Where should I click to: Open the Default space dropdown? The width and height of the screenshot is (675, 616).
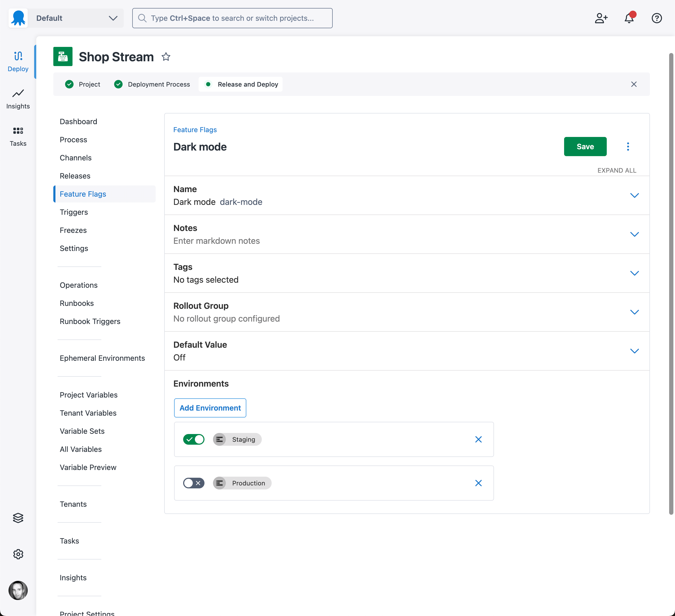(x=76, y=18)
